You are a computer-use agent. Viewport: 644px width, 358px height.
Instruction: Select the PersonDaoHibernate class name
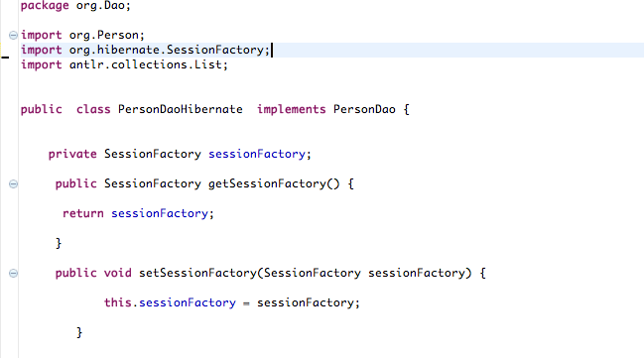tap(181, 109)
